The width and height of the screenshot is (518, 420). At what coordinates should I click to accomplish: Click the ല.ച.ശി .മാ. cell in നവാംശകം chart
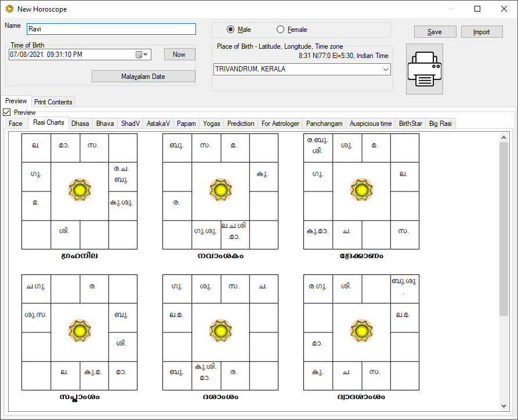[235, 234]
